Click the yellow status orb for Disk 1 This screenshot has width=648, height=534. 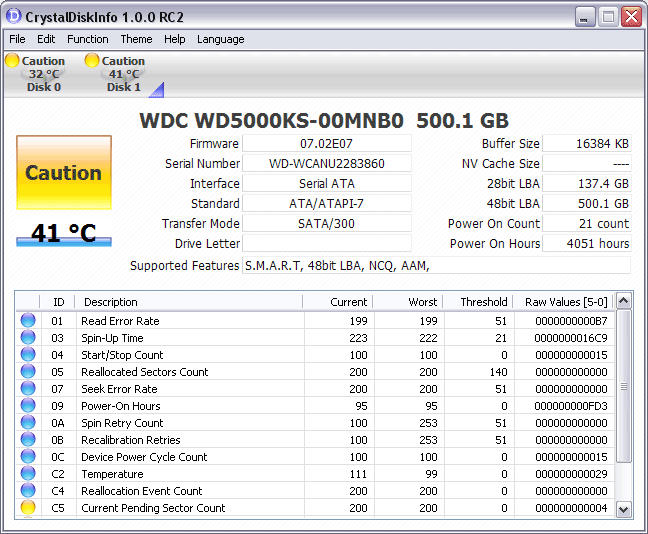pos(92,60)
